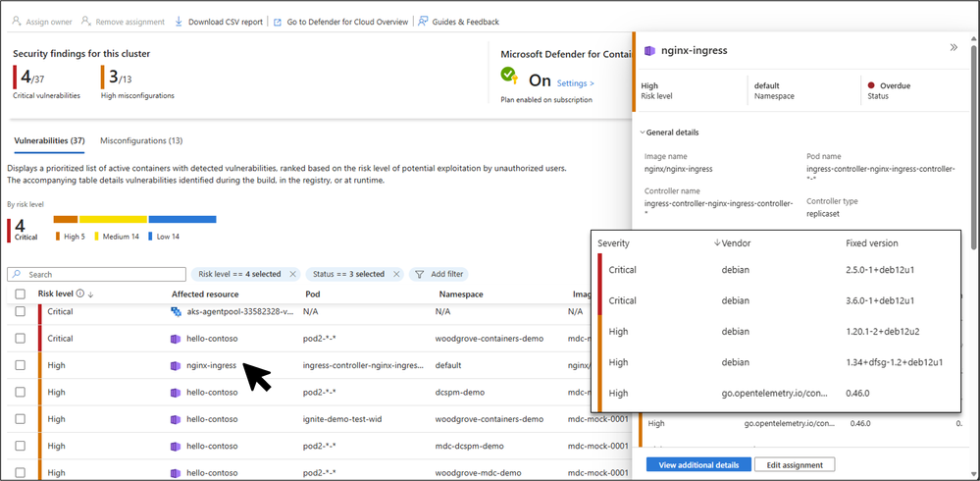Check the nginx-ingress row checkbox
The height and width of the screenshot is (481, 980).
(20, 365)
